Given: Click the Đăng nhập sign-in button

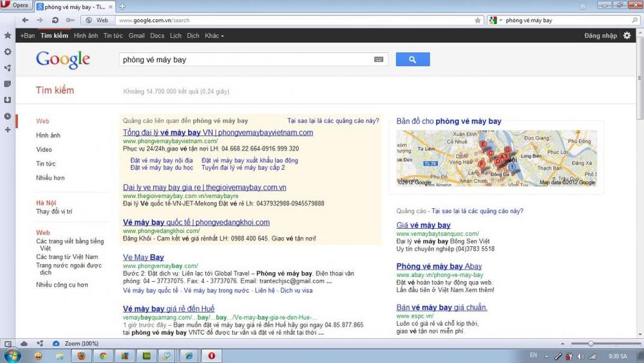Looking at the screenshot, I should pos(600,35).
